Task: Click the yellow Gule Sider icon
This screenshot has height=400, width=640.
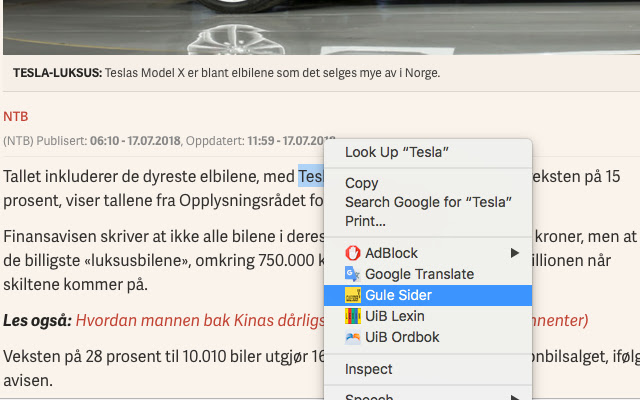Action: pyautogui.click(x=353, y=295)
